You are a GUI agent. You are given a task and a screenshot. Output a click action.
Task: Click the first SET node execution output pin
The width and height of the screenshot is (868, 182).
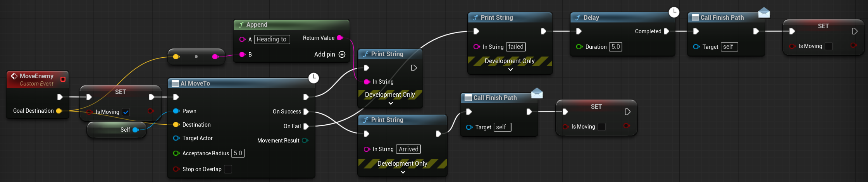tap(152, 97)
